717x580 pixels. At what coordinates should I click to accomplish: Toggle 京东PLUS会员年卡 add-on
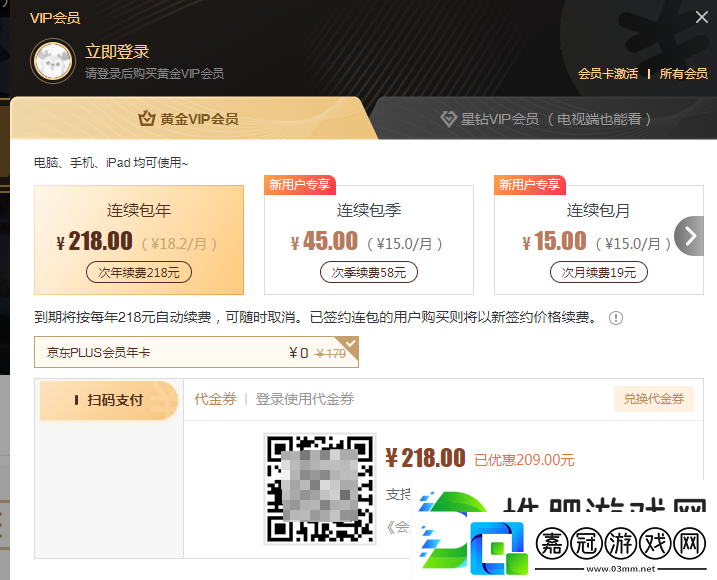[x=196, y=352]
